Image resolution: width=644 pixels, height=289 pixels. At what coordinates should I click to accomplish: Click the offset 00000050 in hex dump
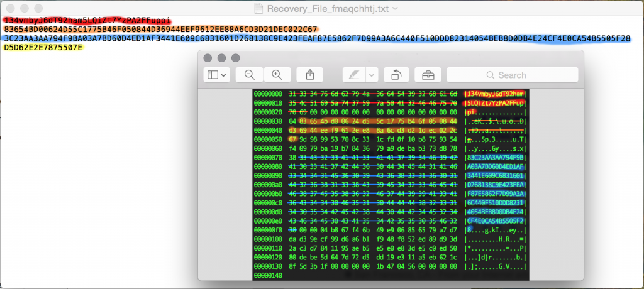[x=268, y=139]
